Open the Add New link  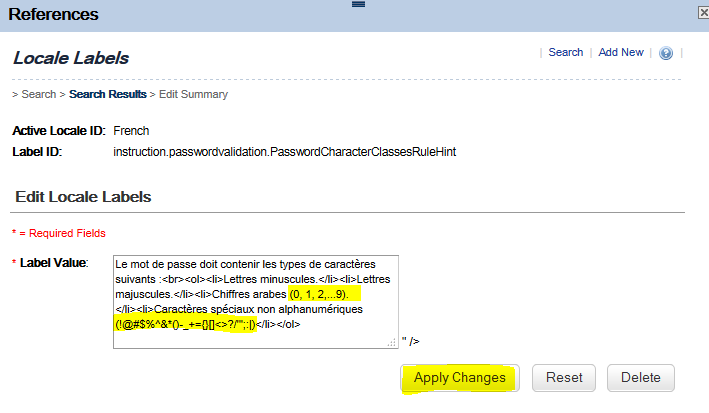tap(621, 52)
